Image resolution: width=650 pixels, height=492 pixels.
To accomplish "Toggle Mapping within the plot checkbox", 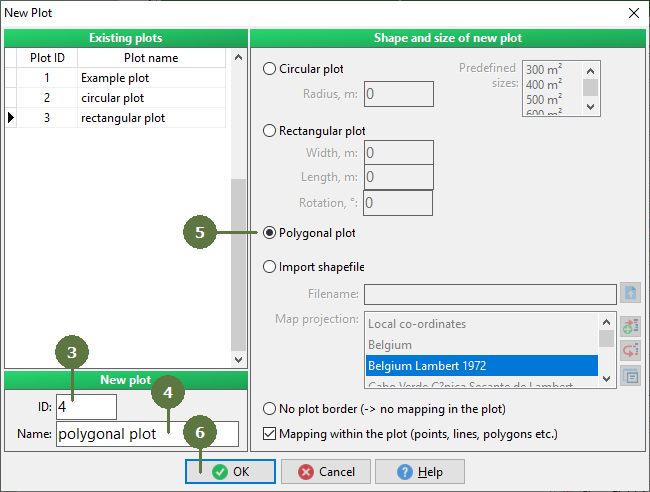I will pos(269,434).
